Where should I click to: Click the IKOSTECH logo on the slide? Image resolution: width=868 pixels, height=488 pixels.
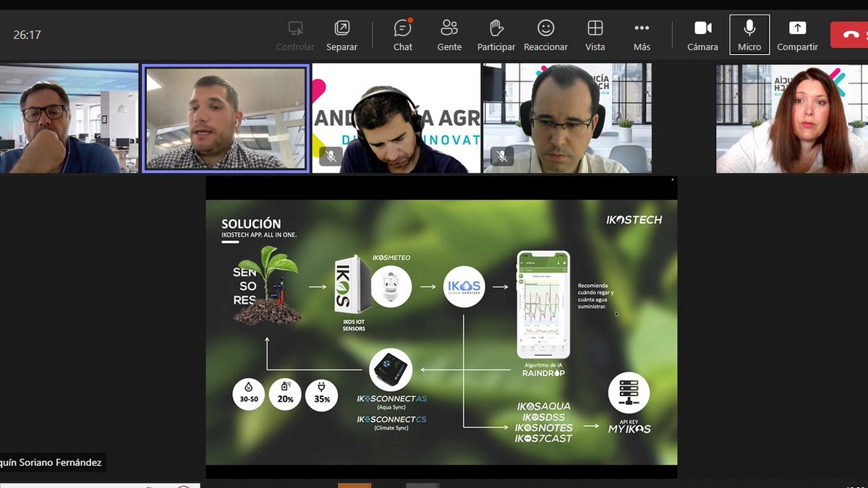[x=634, y=220]
